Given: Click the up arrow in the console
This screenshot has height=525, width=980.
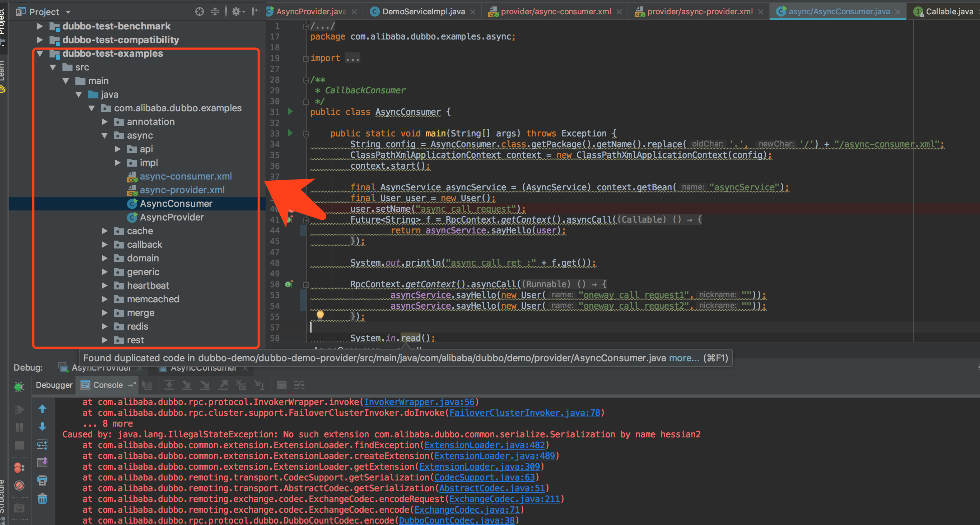Looking at the screenshot, I should tap(42, 409).
